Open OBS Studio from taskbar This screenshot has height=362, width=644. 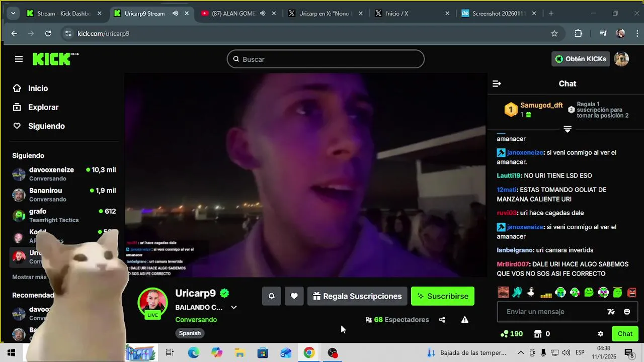coord(333,353)
